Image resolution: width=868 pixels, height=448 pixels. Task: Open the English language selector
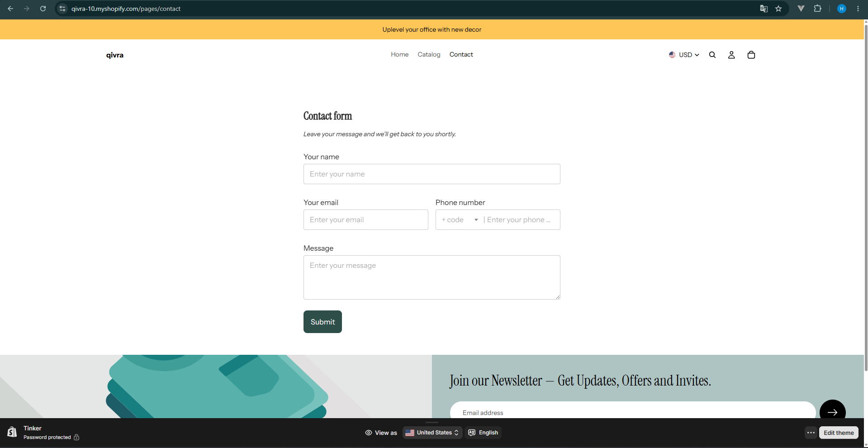tap(484, 433)
